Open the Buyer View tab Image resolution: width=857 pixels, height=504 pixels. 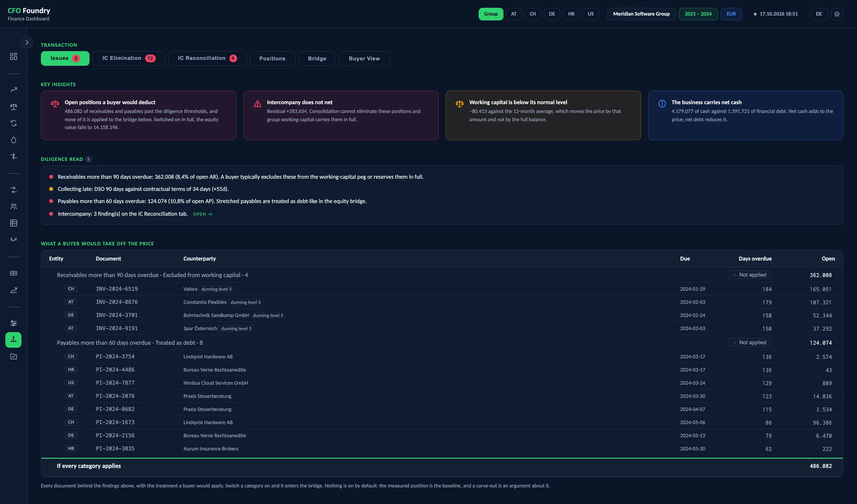coord(364,59)
